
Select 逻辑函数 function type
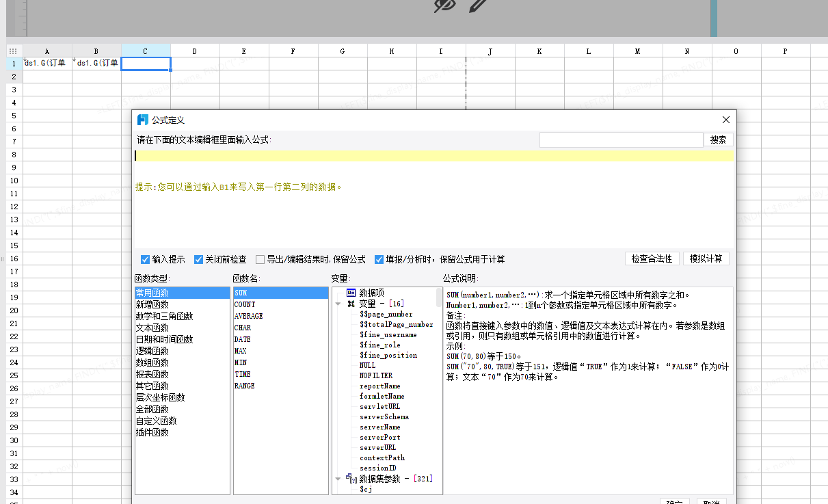point(183,351)
